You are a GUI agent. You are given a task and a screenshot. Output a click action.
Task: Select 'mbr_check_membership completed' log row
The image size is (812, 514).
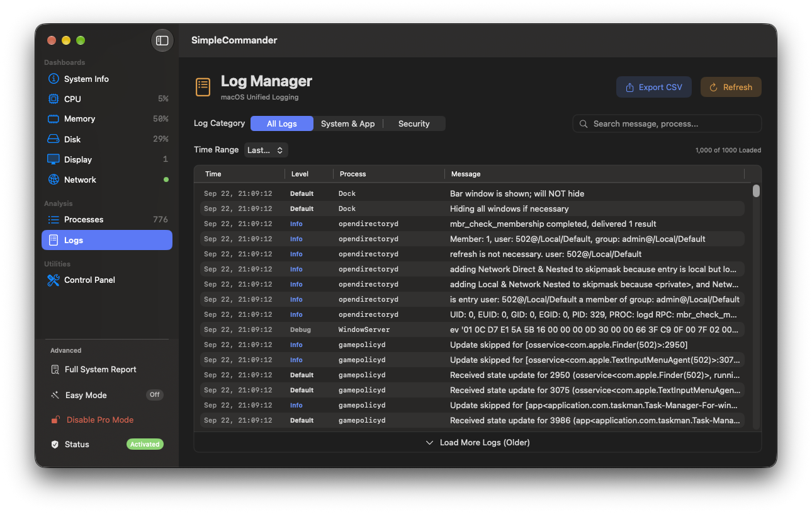click(472, 224)
